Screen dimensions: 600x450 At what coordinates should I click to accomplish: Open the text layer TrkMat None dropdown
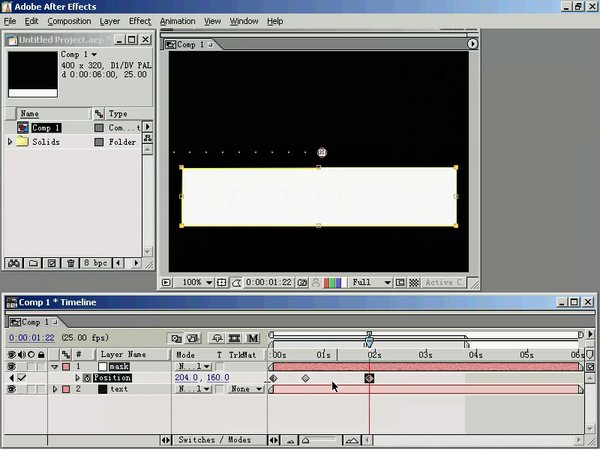click(246, 389)
